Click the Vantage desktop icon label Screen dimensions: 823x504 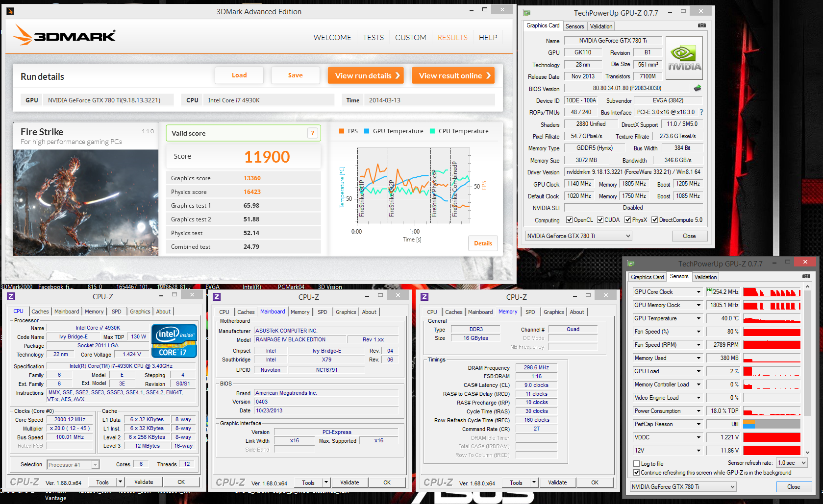coord(55,498)
